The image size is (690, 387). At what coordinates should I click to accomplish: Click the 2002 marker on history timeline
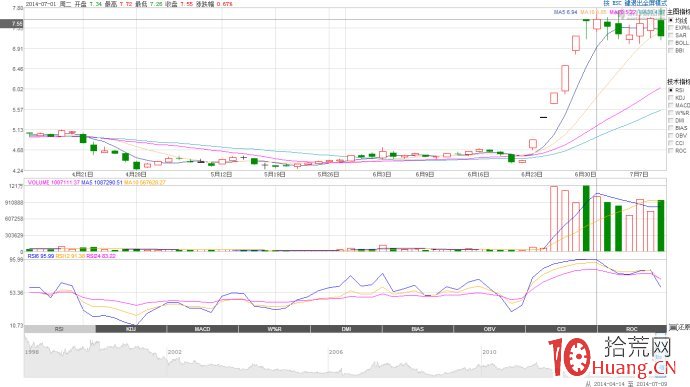tap(175, 352)
